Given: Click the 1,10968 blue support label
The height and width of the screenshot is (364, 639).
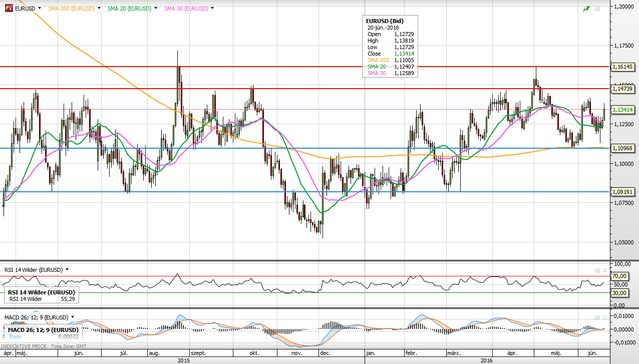Looking at the screenshot, I should pyautogui.click(x=623, y=148).
